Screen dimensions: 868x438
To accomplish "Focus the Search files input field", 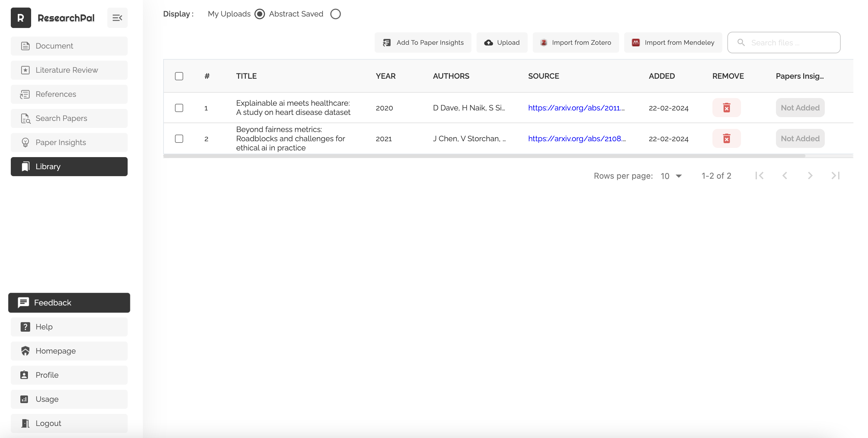I will tap(789, 43).
